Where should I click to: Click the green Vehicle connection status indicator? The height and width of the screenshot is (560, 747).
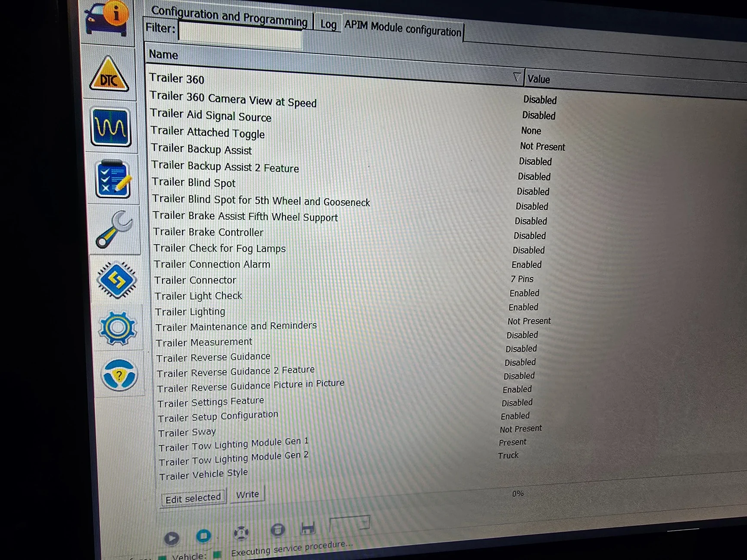217,554
